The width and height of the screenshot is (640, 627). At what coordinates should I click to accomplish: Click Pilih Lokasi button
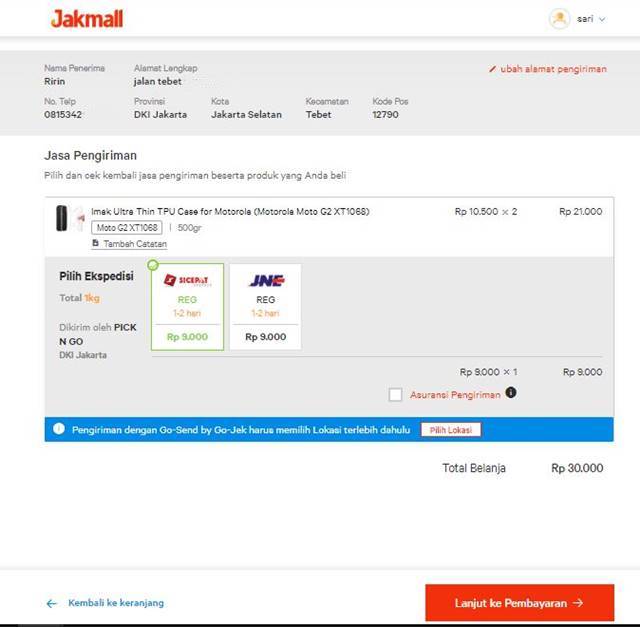pos(451,430)
